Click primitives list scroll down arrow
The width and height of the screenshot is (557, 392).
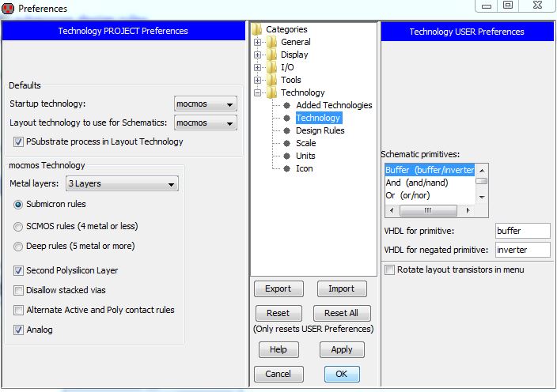[482, 198]
